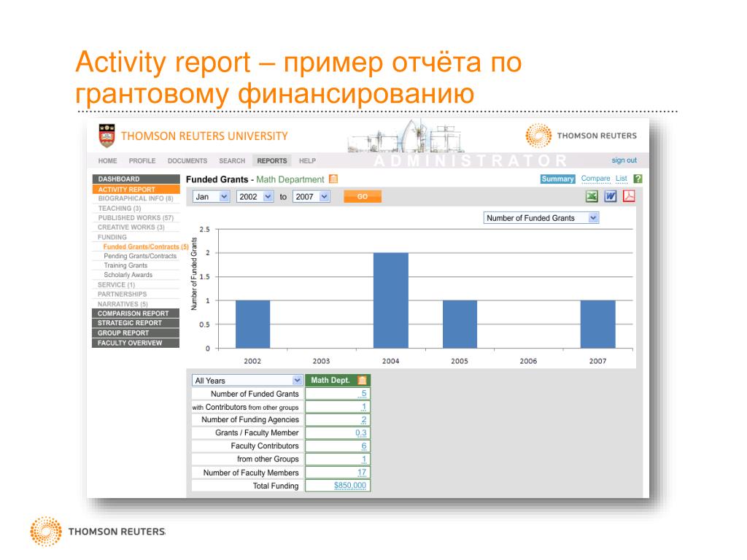Click Number of Funded Grants value 5
Image resolution: width=747 pixels, height=560 pixels.
point(364,393)
